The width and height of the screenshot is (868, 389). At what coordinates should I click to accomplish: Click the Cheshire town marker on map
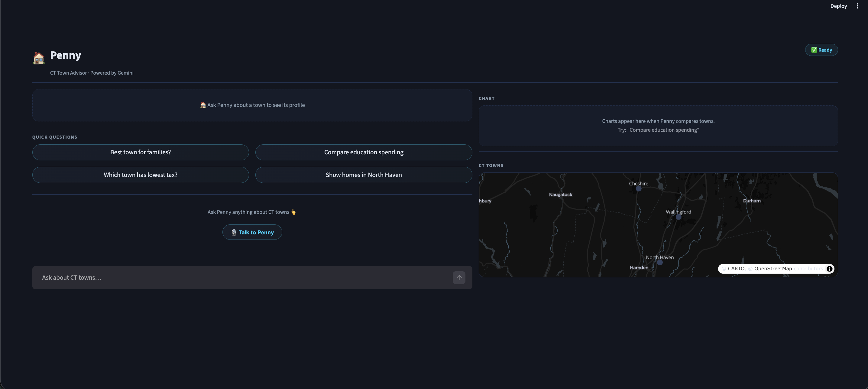pos(638,188)
